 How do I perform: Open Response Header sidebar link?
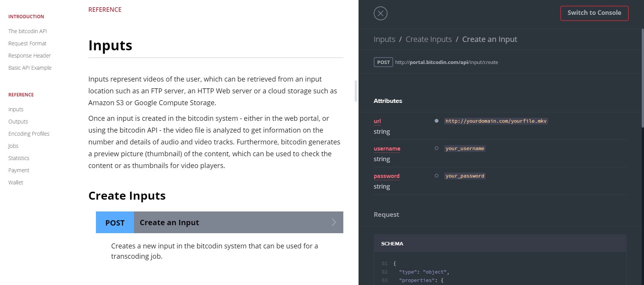(30, 56)
